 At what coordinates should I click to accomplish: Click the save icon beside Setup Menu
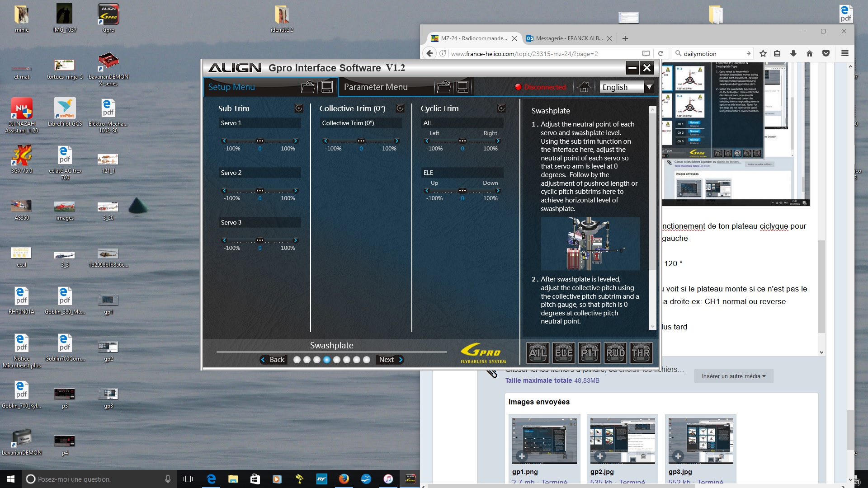pos(327,87)
